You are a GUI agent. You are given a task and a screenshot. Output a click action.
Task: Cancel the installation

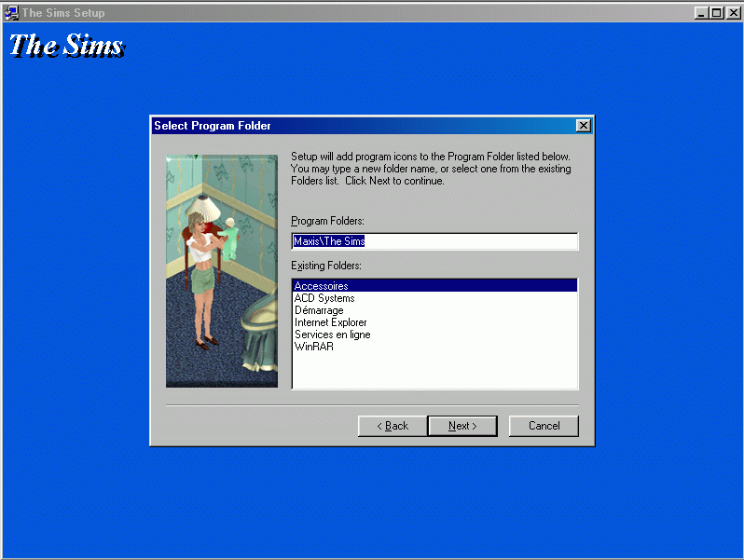(x=544, y=426)
